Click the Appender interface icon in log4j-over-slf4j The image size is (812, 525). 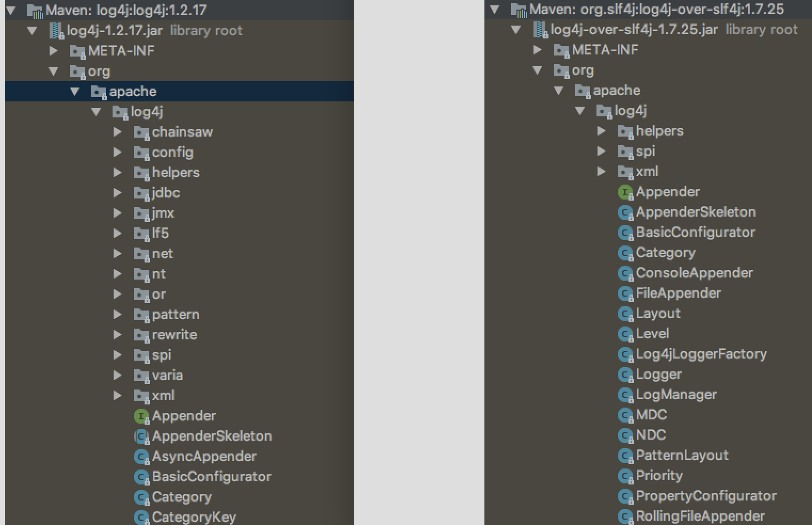point(625,192)
